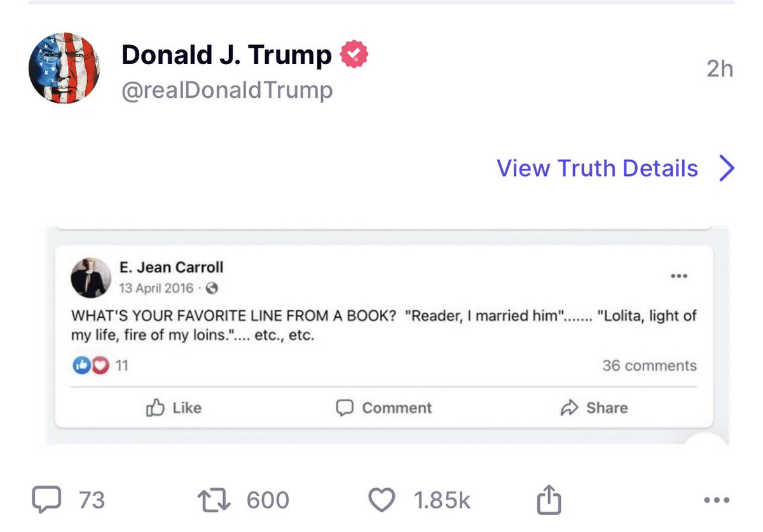Click the Donald J. Trump display name
This screenshot has width=763, height=532.
pyautogui.click(x=226, y=55)
